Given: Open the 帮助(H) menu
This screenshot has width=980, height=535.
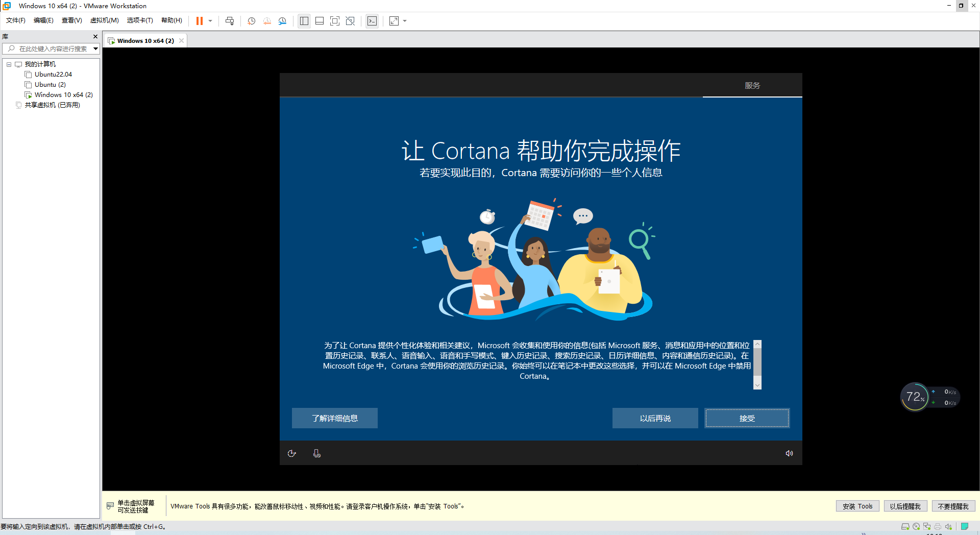Looking at the screenshot, I should tap(171, 20).
